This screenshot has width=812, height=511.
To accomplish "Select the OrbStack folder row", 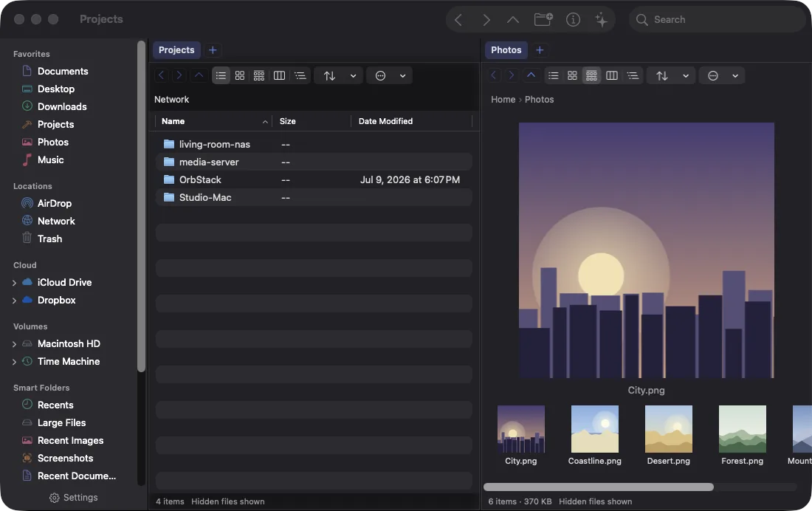I will (x=314, y=180).
